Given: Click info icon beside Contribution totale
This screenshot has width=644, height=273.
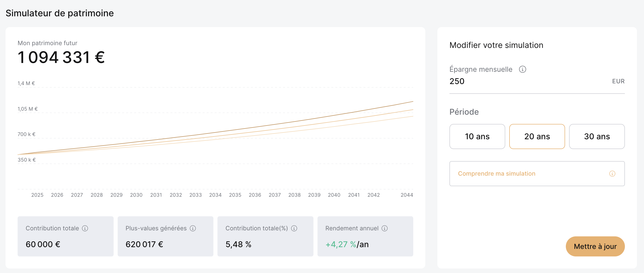Looking at the screenshot, I should [x=85, y=228].
